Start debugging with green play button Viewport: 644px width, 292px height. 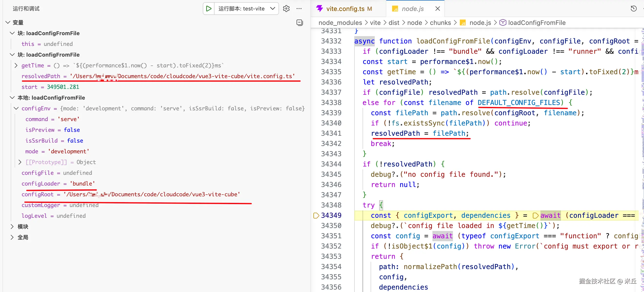point(208,9)
